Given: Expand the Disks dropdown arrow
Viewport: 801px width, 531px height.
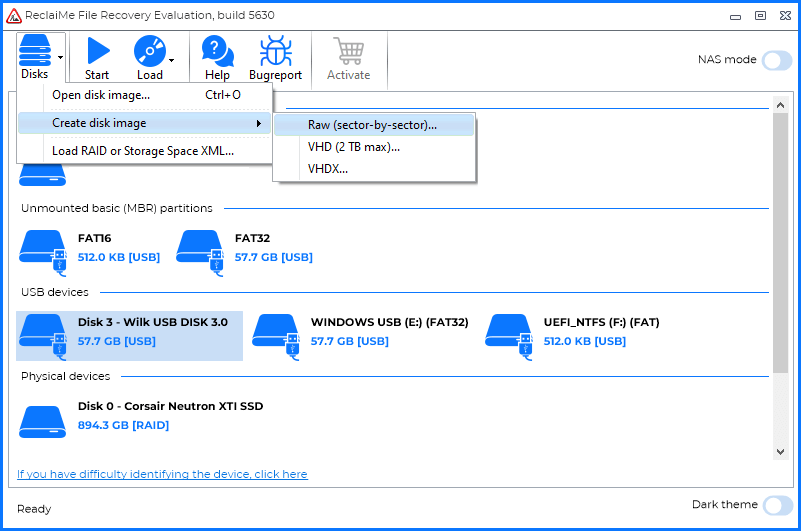Looking at the screenshot, I should [60, 57].
